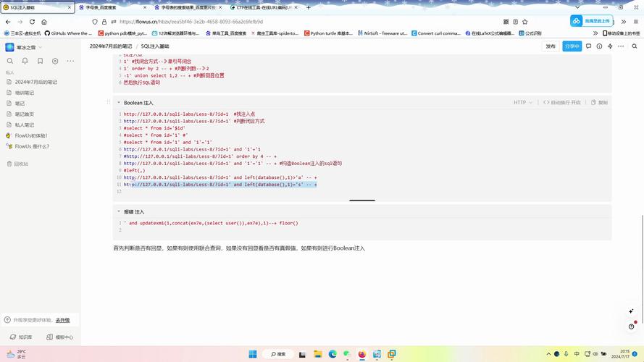Show more bookmarks via the bookmarks bar chevron

595,33
